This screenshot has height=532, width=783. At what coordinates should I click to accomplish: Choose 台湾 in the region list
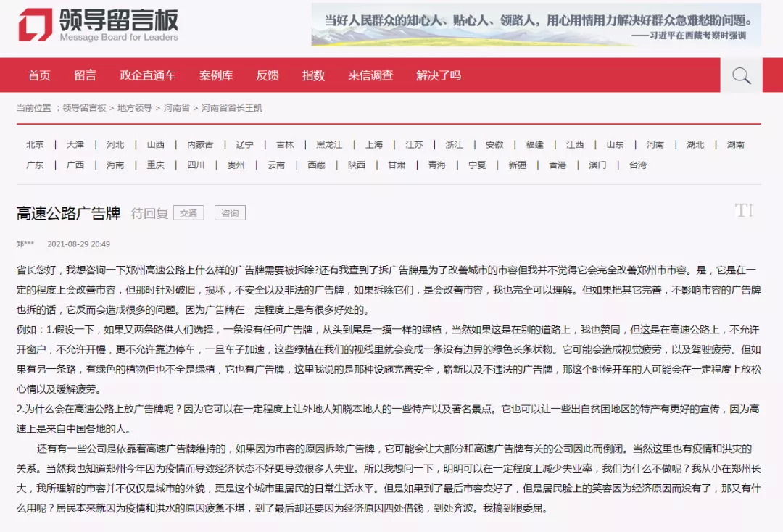pos(638,165)
